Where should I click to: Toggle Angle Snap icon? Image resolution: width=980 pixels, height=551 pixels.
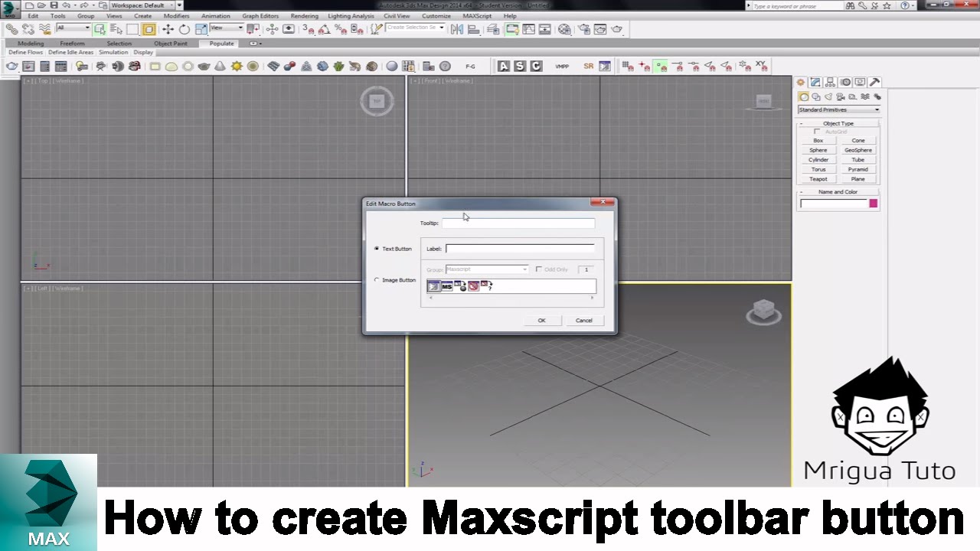324,29
